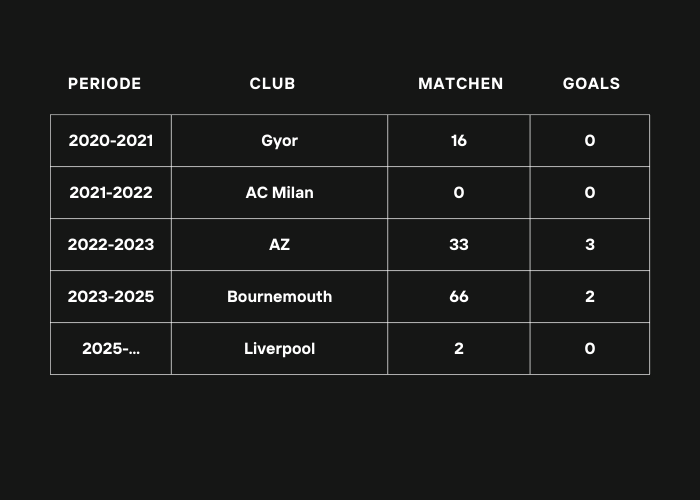The height and width of the screenshot is (500, 700).
Task: Click the AC Milan club cell
Action: 279,192
